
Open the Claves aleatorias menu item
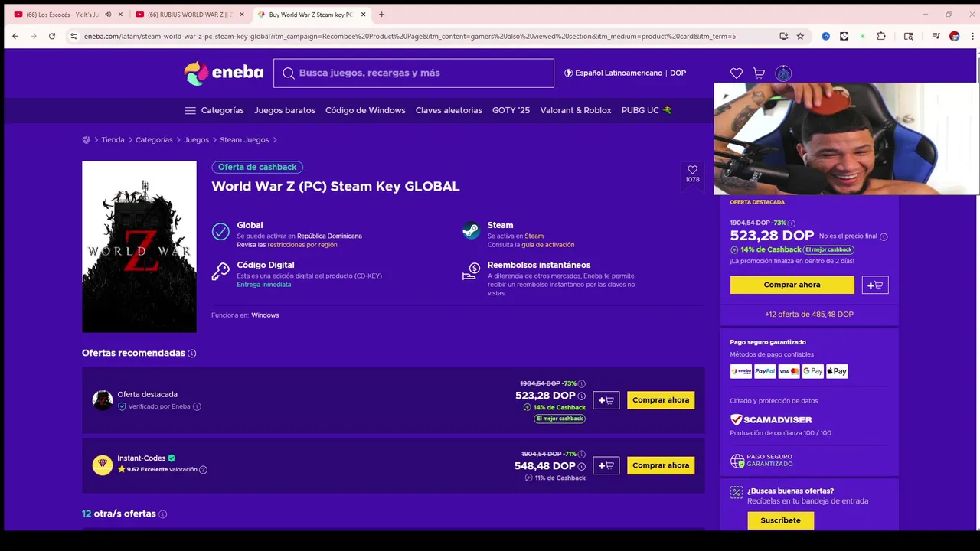click(x=449, y=110)
